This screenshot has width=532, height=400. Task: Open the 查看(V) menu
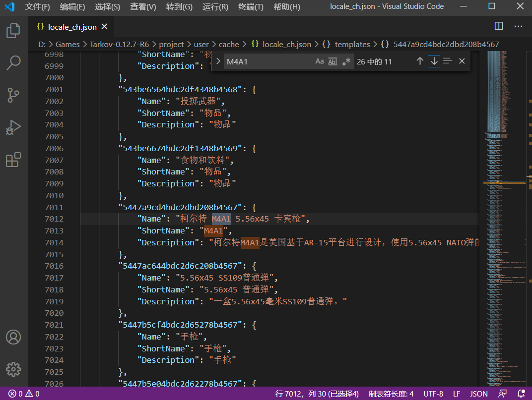(143, 7)
